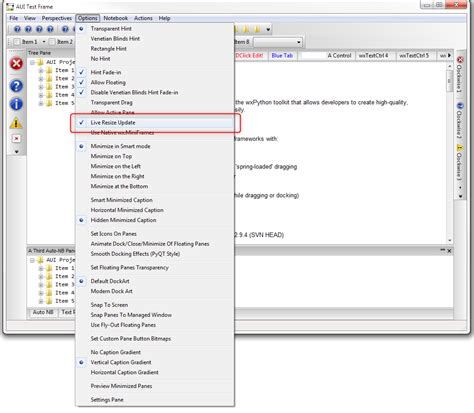Open the Notebook menu

click(x=115, y=18)
